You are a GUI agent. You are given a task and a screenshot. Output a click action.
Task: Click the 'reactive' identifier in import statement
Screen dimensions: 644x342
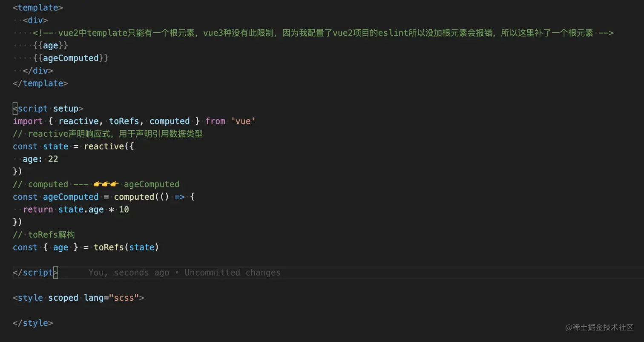click(x=78, y=121)
